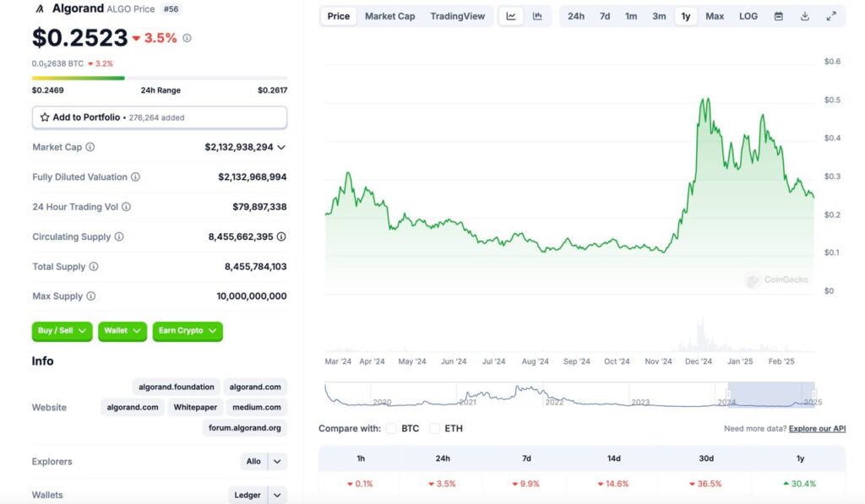Image resolution: width=865 pixels, height=504 pixels.
Task: Enable ETH comparison checkbox
Action: (x=435, y=429)
